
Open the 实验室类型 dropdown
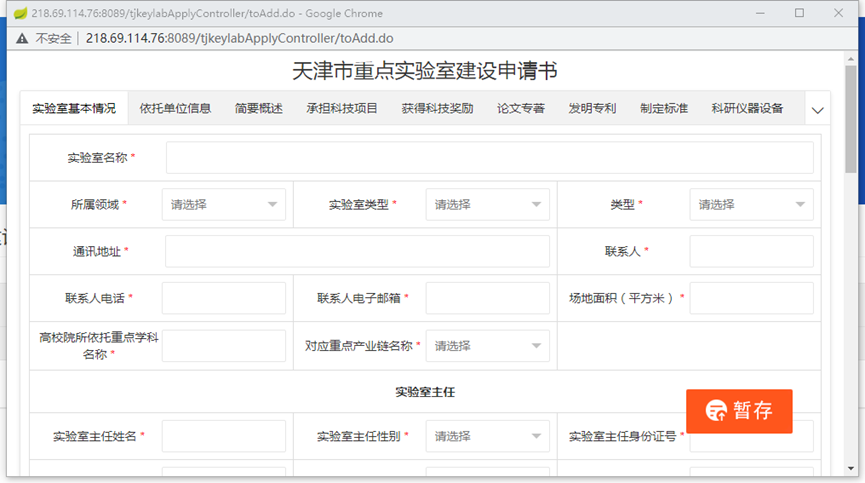488,205
